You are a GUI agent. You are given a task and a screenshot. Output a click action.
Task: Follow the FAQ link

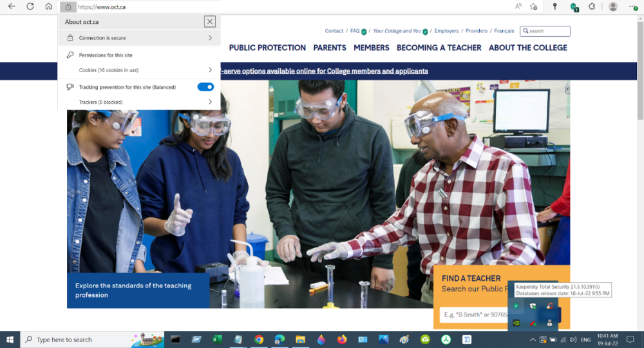355,31
